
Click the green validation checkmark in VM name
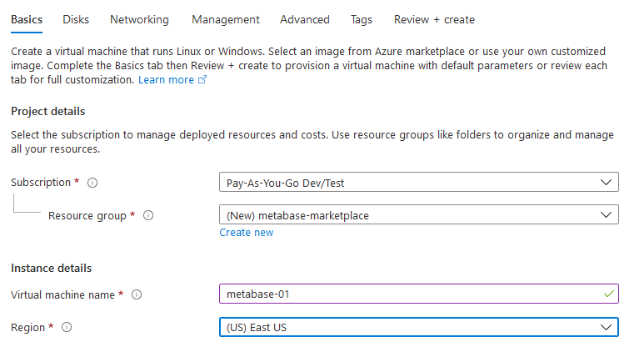coord(609,294)
